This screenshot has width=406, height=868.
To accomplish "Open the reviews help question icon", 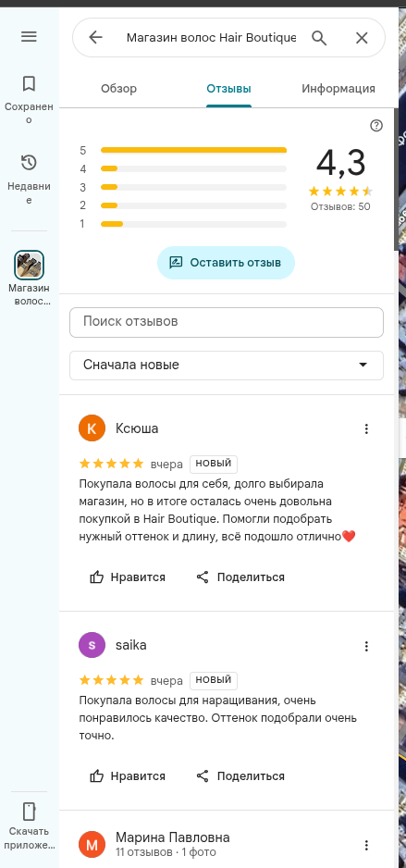I will tap(376, 126).
